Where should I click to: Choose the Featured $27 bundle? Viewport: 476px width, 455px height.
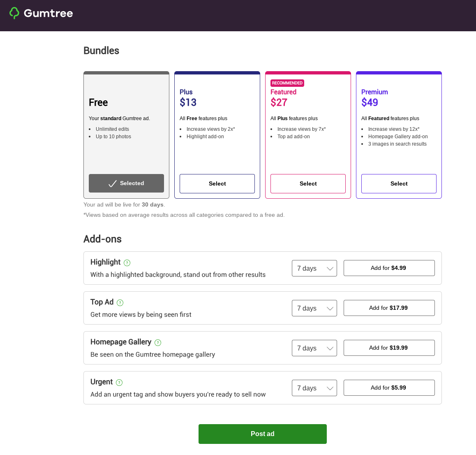coord(308,183)
